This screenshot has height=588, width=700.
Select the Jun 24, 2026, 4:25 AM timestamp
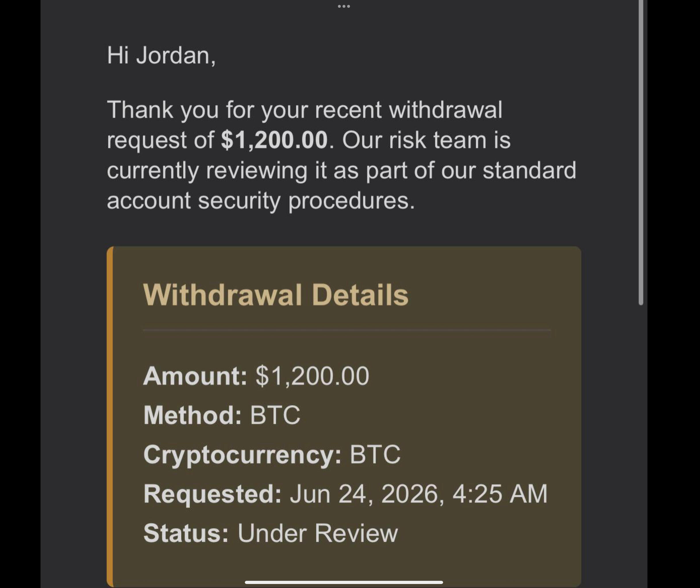tap(419, 494)
